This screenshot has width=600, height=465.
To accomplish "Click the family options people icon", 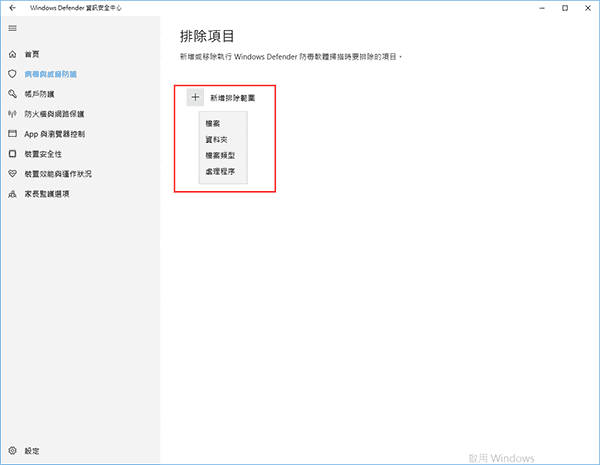I will tap(12, 194).
